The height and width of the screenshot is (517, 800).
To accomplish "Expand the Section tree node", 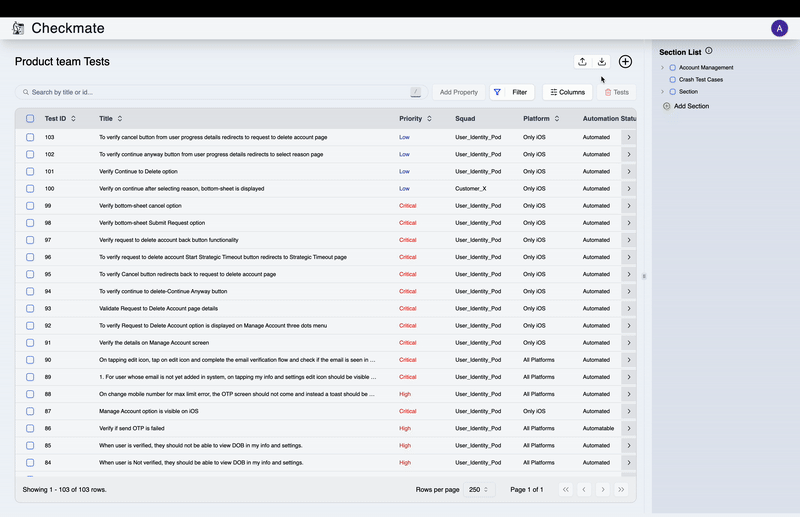I will 662,92.
